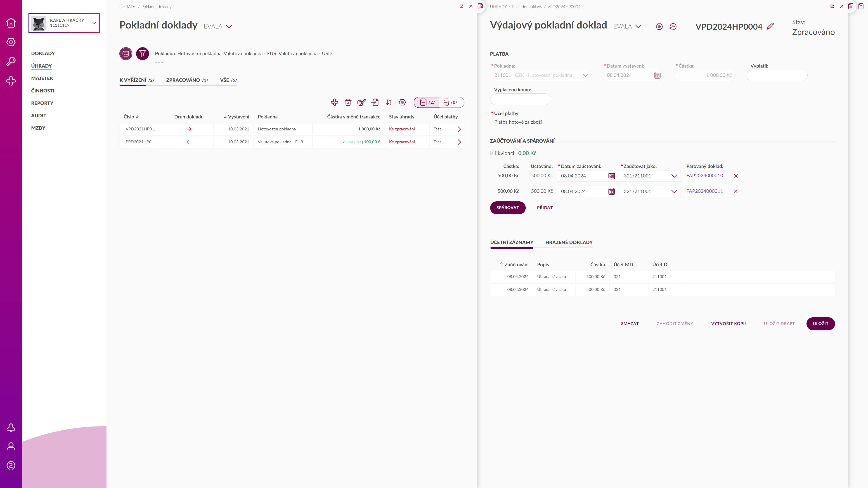Expand the VPD2021HP0... row arrow
This screenshot has width=868, height=488.
459,129
